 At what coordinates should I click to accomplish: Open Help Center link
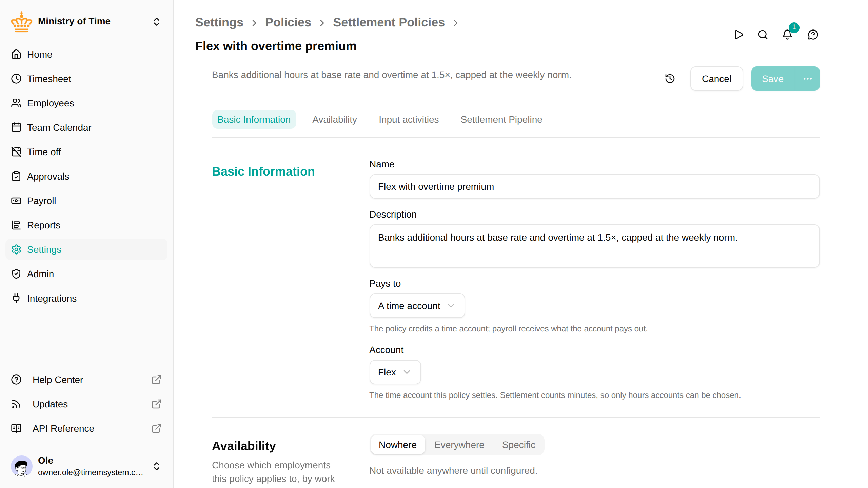pos(86,380)
